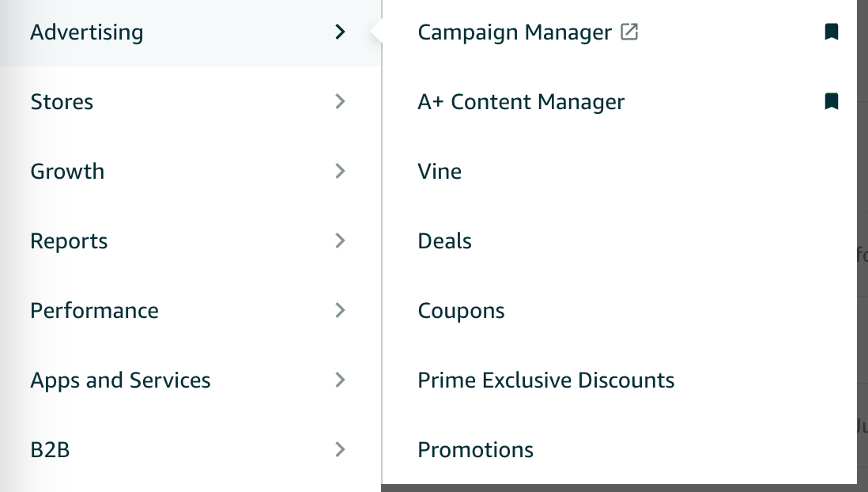The width and height of the screenshot is (868, 492).
Task: Open A+ Content Manager
Action: tap(521, 102)
